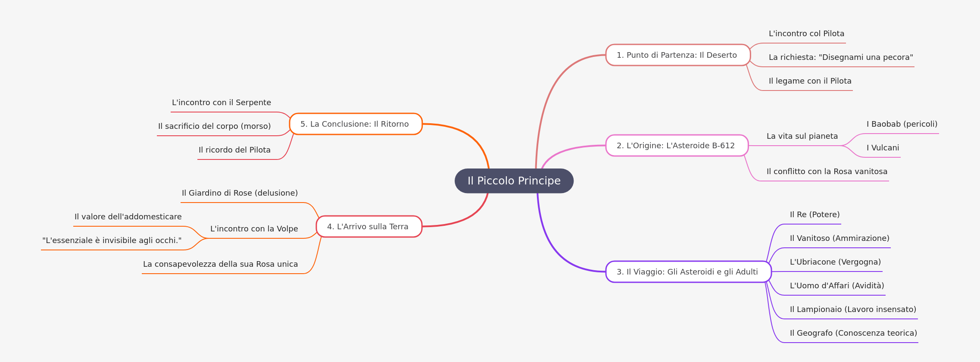Select the I Vulcani leaf

(x=883, y=148)
